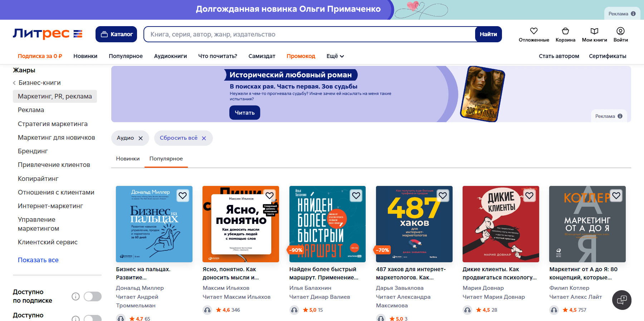The width and height of the screenshot is (644, 321).
Task: Open 'Дикие клиенты' book cover
Action: click(501, 224)
